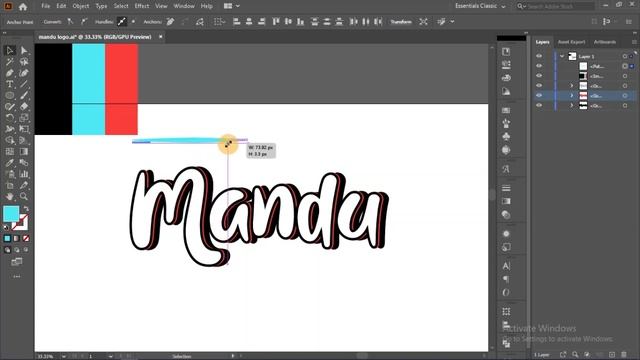
Task: Select the Zoom tool
Action: [x=24, y=196]
